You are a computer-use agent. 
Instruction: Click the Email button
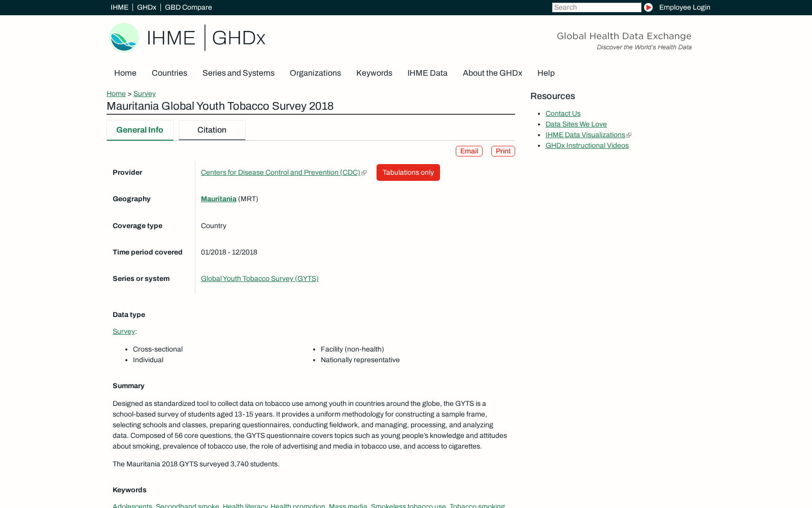click(469, 151)
